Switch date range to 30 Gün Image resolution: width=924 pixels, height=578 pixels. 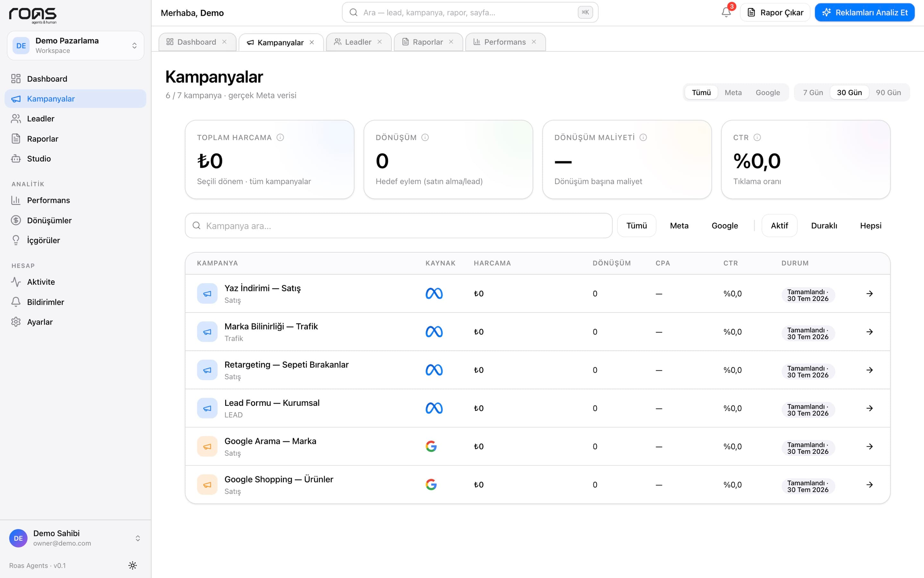point(849,92)
